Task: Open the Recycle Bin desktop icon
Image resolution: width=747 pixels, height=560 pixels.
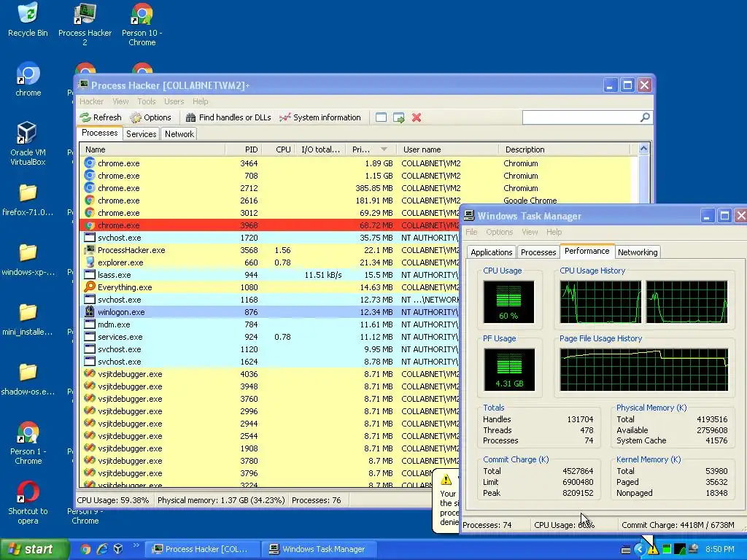Action: point(28,20)
